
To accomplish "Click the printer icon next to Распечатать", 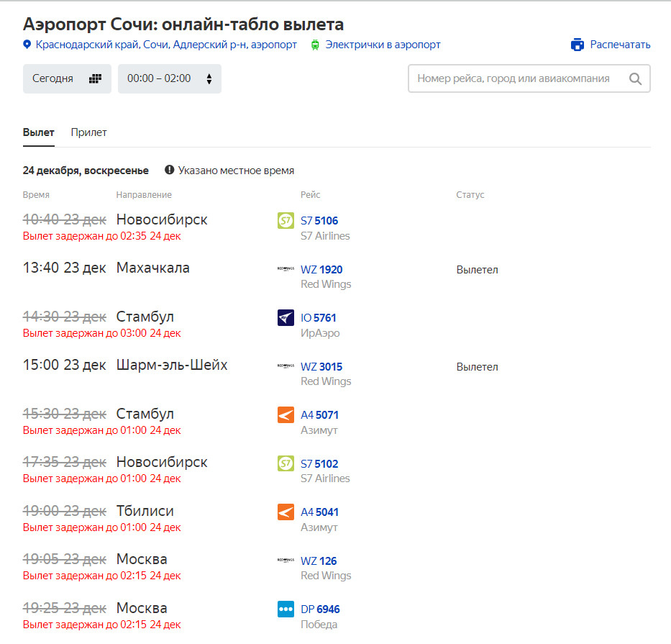I will tap(578, 45).
